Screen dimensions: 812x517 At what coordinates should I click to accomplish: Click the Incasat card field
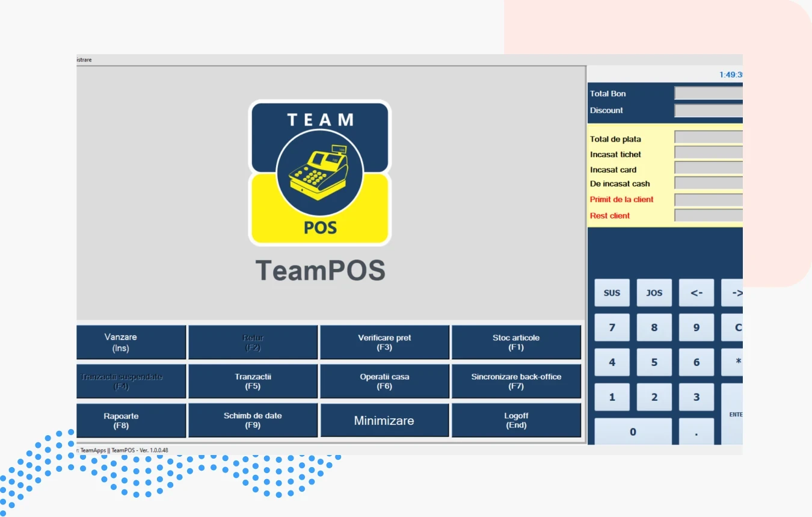click(x=709, y=168)
